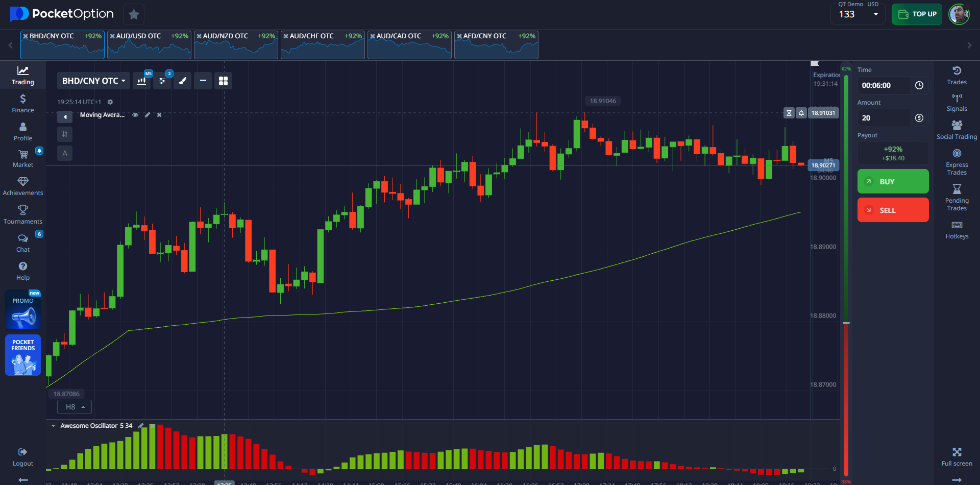Set a price alert bell

point(801,113)
